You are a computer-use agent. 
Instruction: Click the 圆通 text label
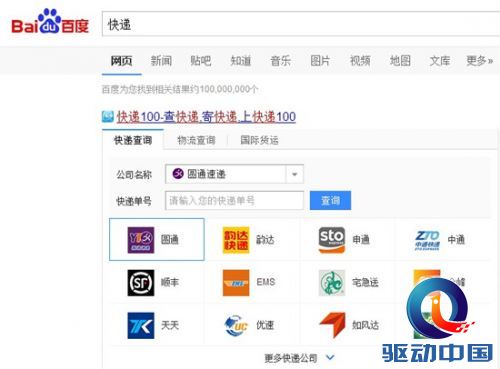click(x=170, y=240)
